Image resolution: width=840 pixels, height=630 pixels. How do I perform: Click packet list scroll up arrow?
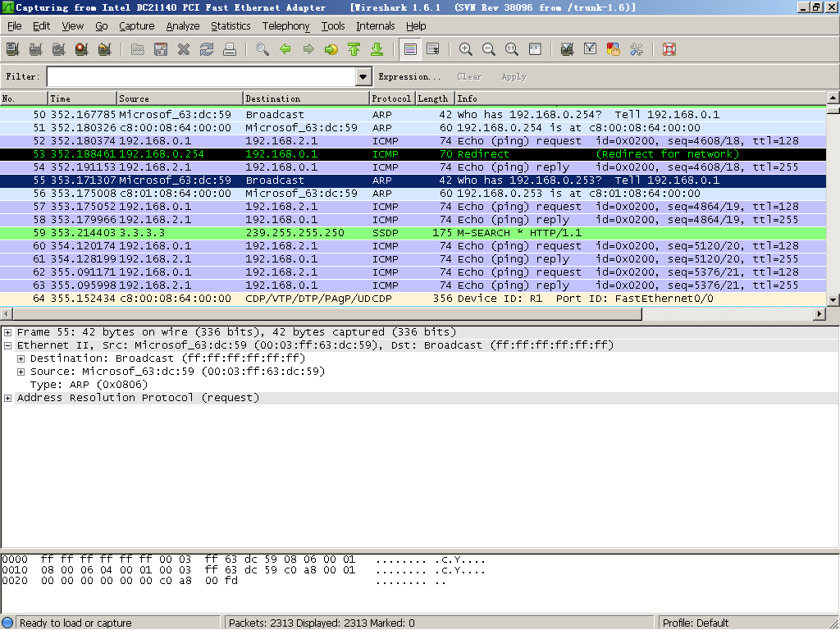pos(833,98)
